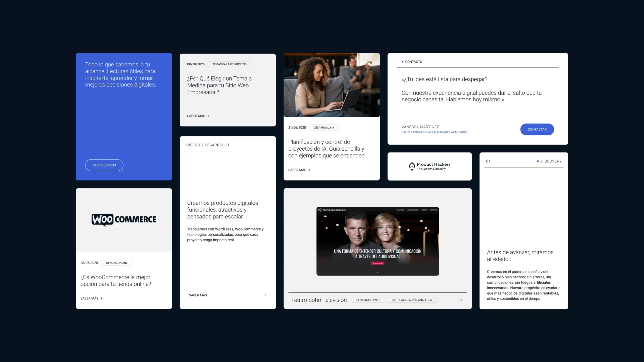The width and height of the screenshot is (644, 362).
Task: Open SABER MÁS under the Tema a Medida article
Action: coord(196,116)
